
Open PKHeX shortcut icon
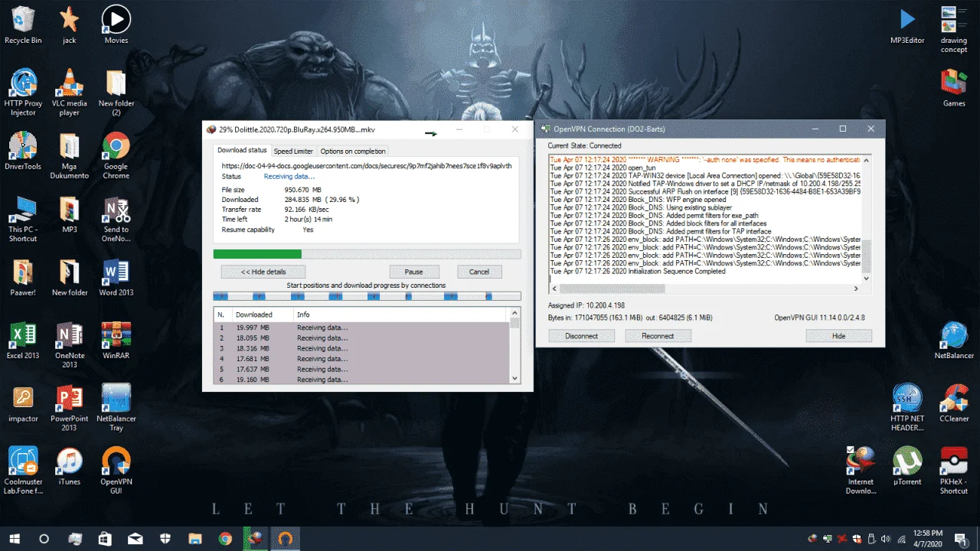[954, 471]
